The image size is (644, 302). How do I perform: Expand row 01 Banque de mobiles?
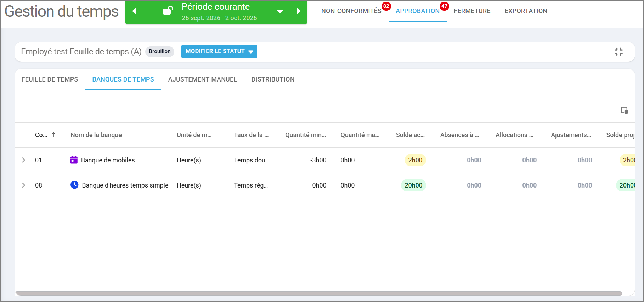tap(24, 160)
